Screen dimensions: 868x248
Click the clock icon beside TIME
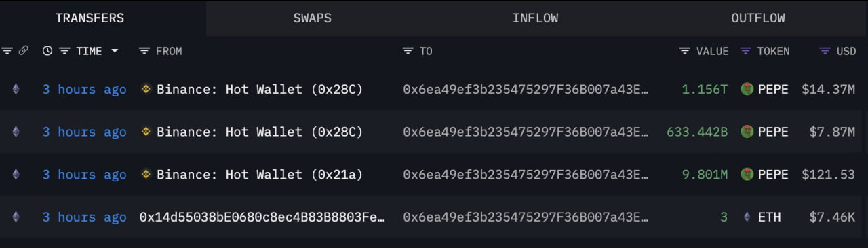pyautogui.click(x=47, y=51)
